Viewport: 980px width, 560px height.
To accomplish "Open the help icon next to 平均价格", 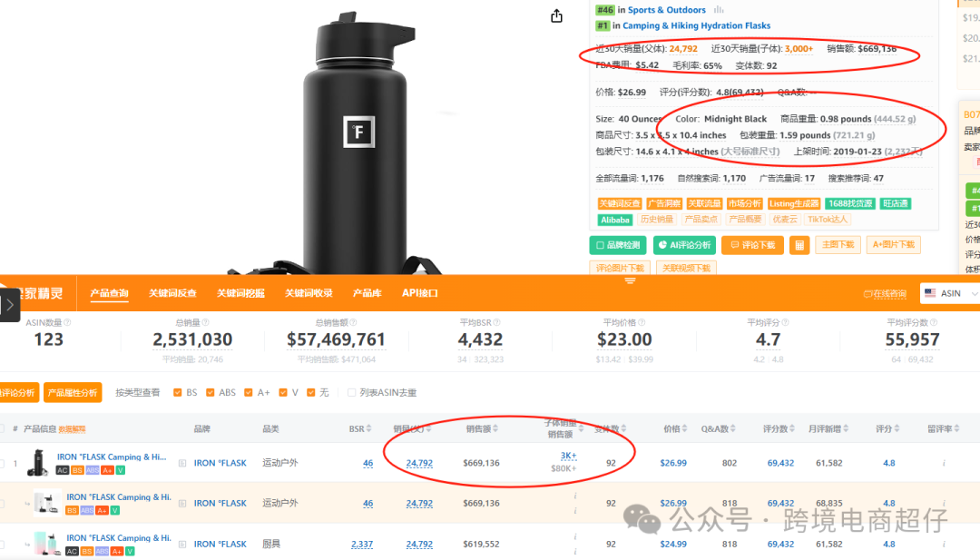I will pyautogui.click(x=642, y=322).
